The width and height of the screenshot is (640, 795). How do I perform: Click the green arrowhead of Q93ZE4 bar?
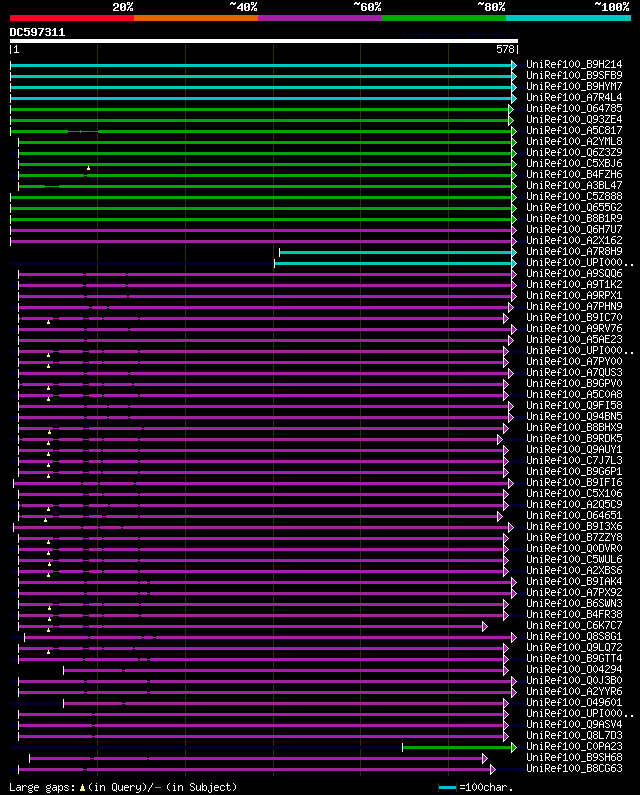click(511, 121)
